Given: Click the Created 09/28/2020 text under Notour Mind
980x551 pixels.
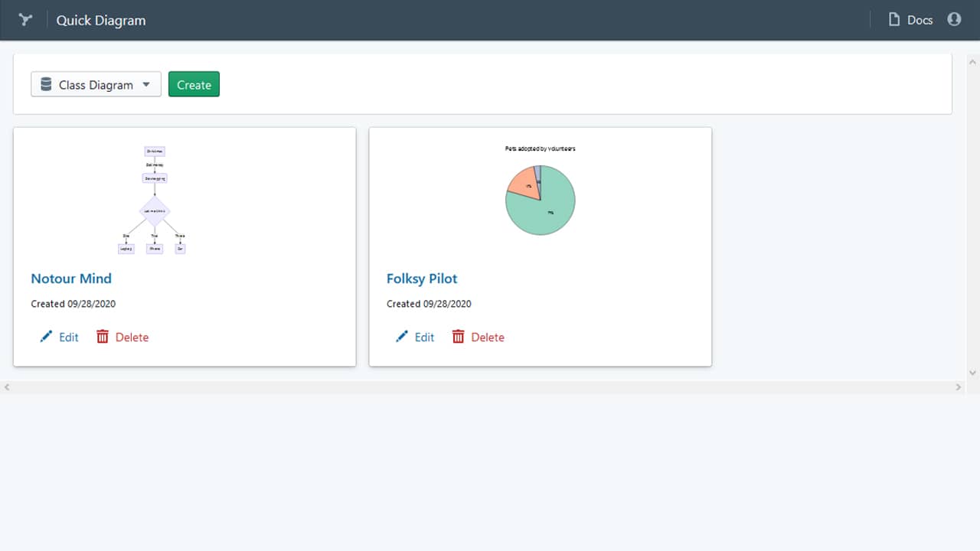Looking at the screenshot, I should tap(73, 304).
